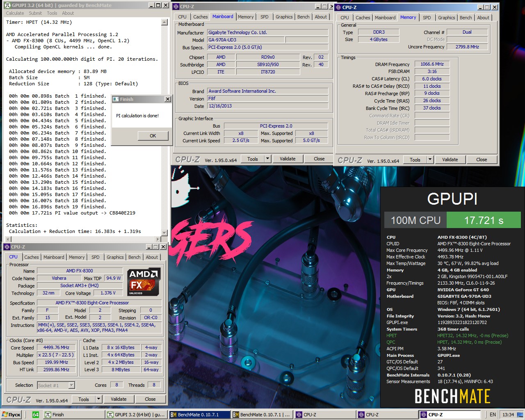Expand Tools dropdown arrow in CPU-Z Memory window
The height and width of the screenshot is (420, 525).
coord(430,160)
